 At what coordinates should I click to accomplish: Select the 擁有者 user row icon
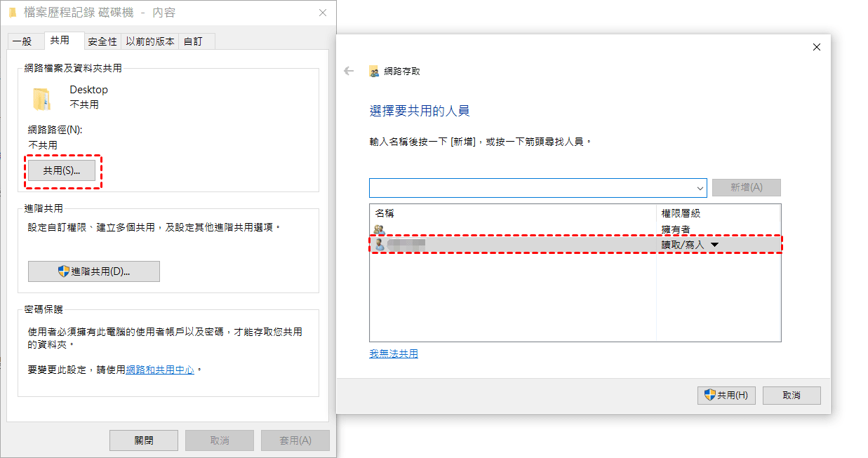tap(380, 229)
